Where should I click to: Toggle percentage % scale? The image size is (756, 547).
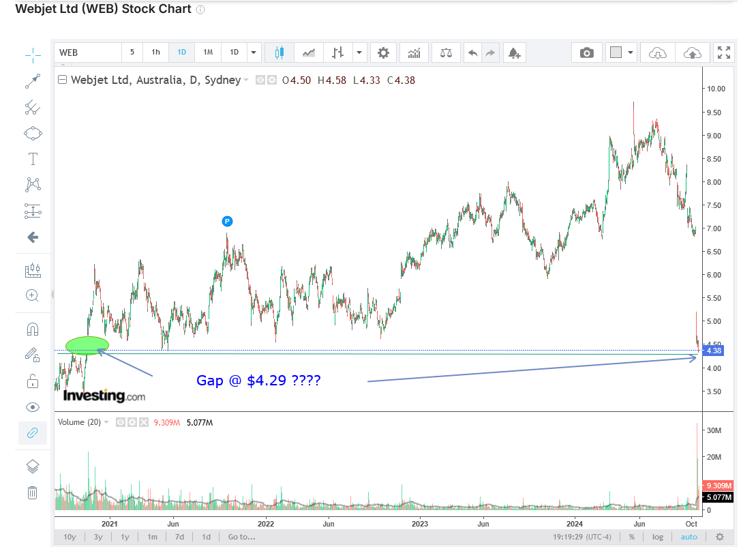632,537
